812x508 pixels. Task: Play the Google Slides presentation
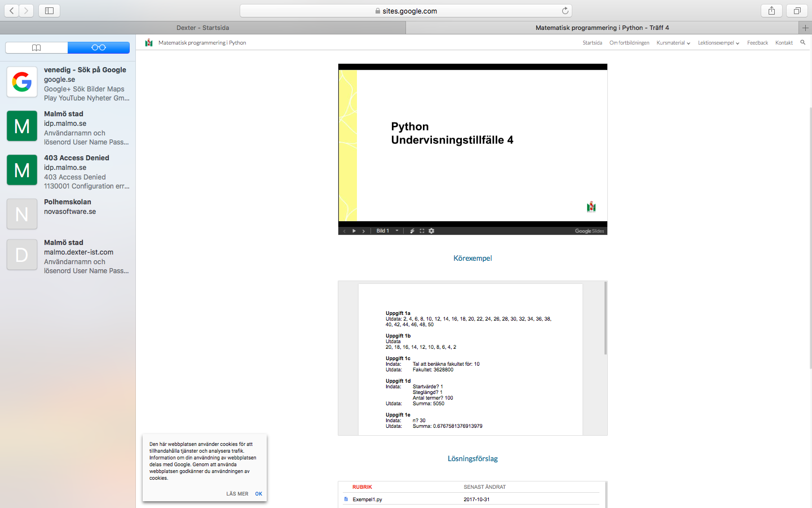tap(354, 231)
